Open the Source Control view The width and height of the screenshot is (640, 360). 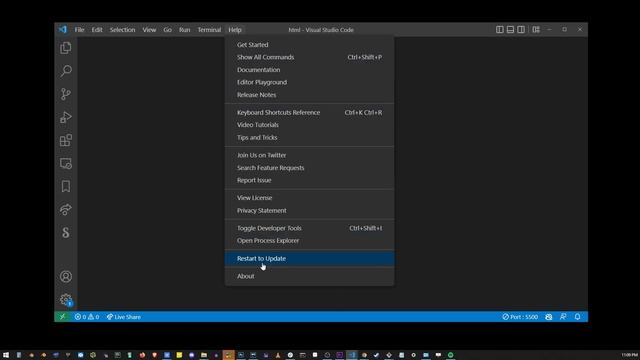pyautogui.click(x=66, y=94)
